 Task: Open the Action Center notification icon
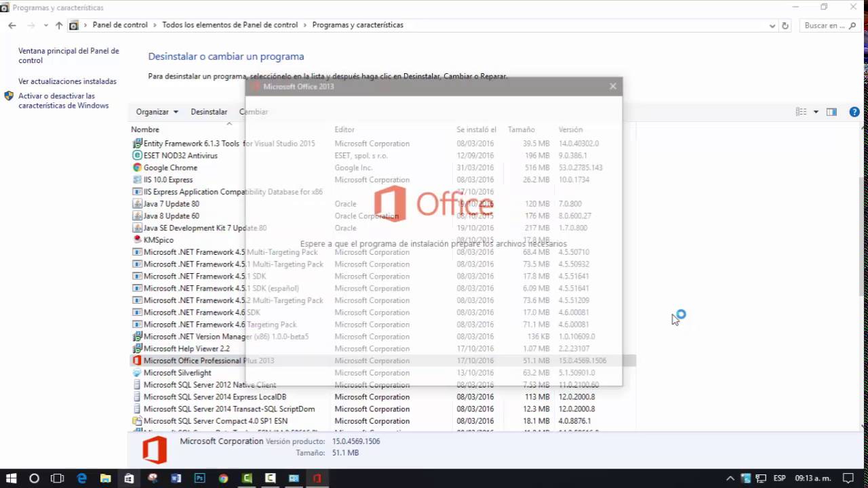pyautogui.click(x=848, y=479)
